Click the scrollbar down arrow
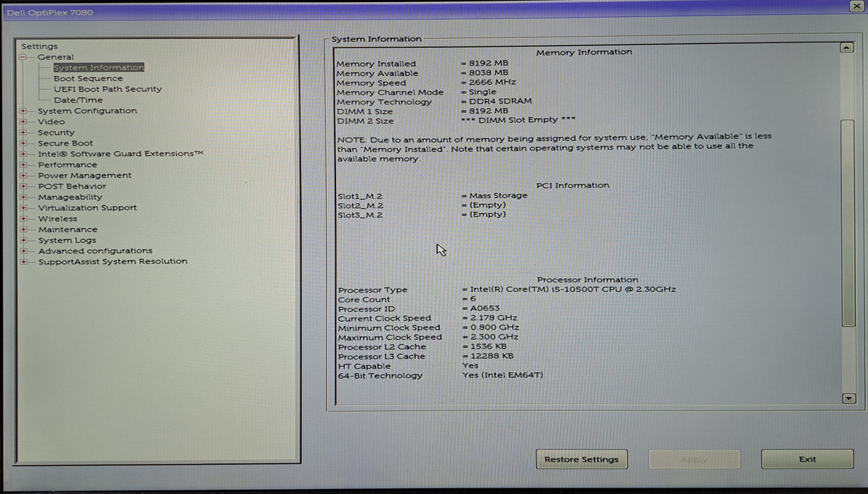The image size is (868, 494). click(x=849, y=399)
